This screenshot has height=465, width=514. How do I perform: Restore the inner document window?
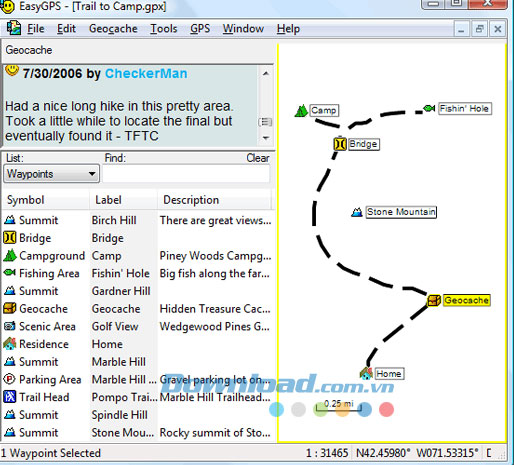(x=480, y=29)
